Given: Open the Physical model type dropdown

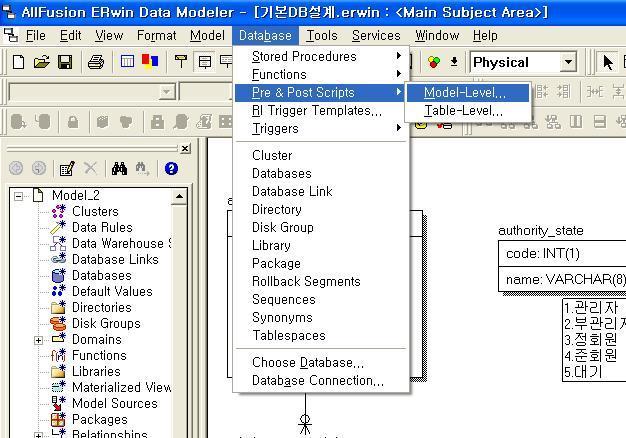Looking at the screenshot, I should (x=568, y=62).
